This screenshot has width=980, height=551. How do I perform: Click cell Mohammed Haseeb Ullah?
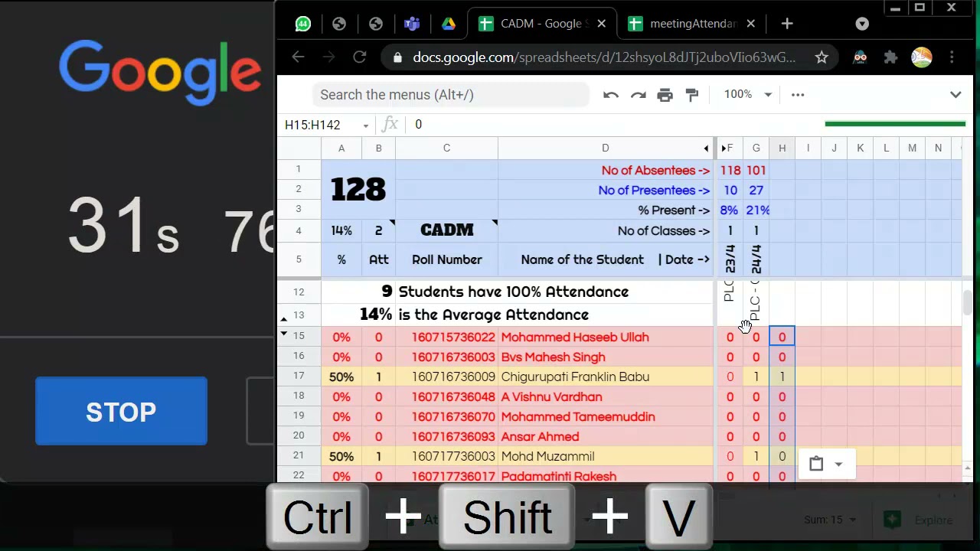click(x=606, y=337)
